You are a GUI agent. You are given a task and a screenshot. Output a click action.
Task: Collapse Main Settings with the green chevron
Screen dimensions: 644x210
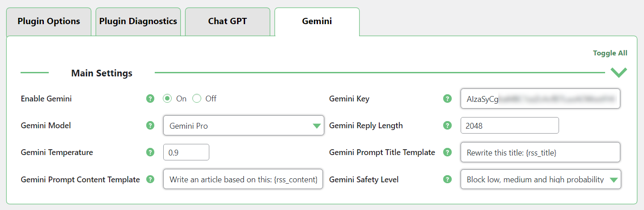point(619,72)
